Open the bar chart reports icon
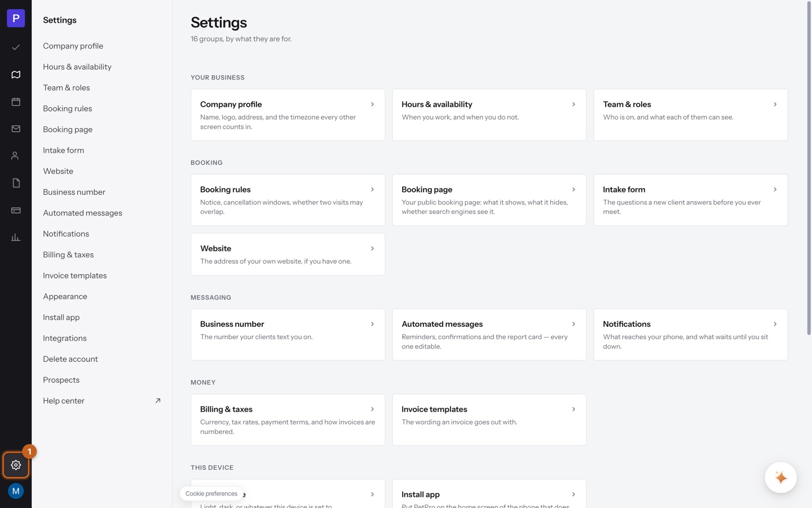The width and height of the screenshot is (812, 508). point(16,237)
